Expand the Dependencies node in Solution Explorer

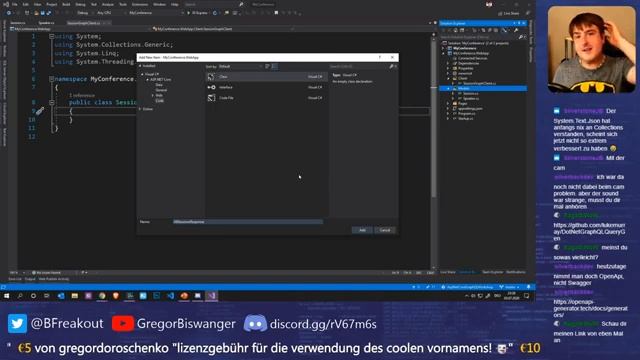click(448, 63)
